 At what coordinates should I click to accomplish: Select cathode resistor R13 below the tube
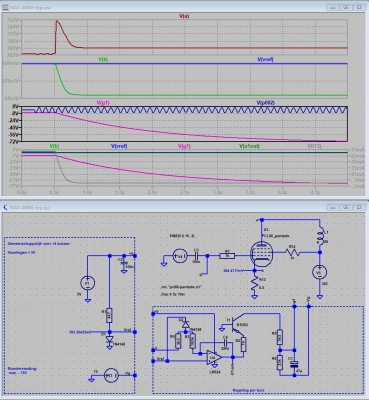pyautogui.click(x=255, y=283)
